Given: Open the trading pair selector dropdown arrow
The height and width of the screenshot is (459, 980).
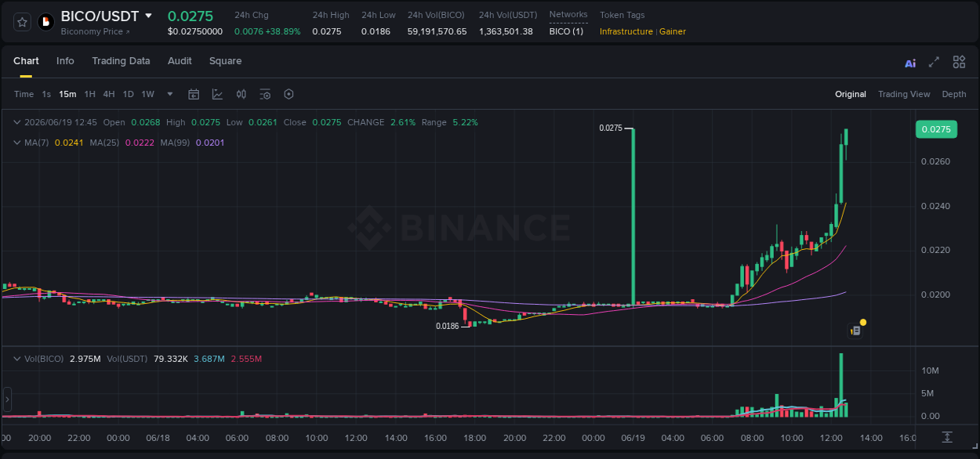Looking at the screenshot, I should click(x=148, y=16).
